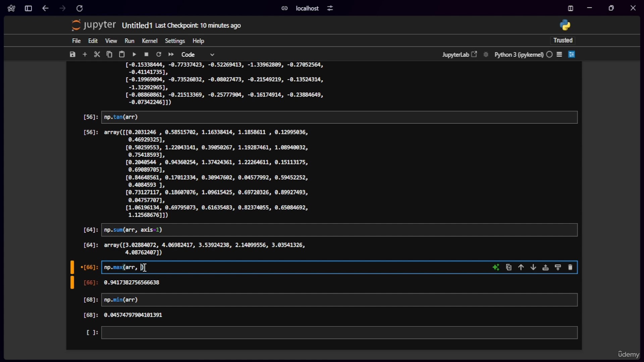
Task: Paste cell from clipboard toolbar icon
Action: 122,54
